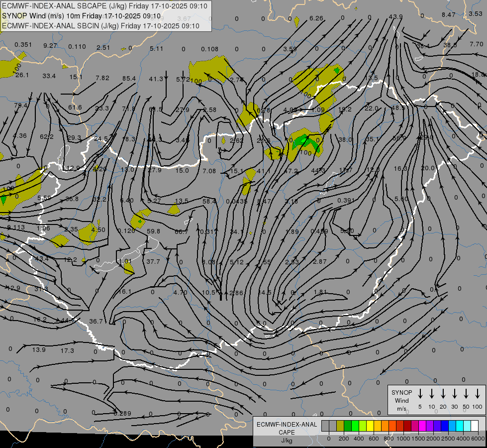
Task: Click the 20 m/s wind arrow in legend
Action: click(x=443, y=394)
